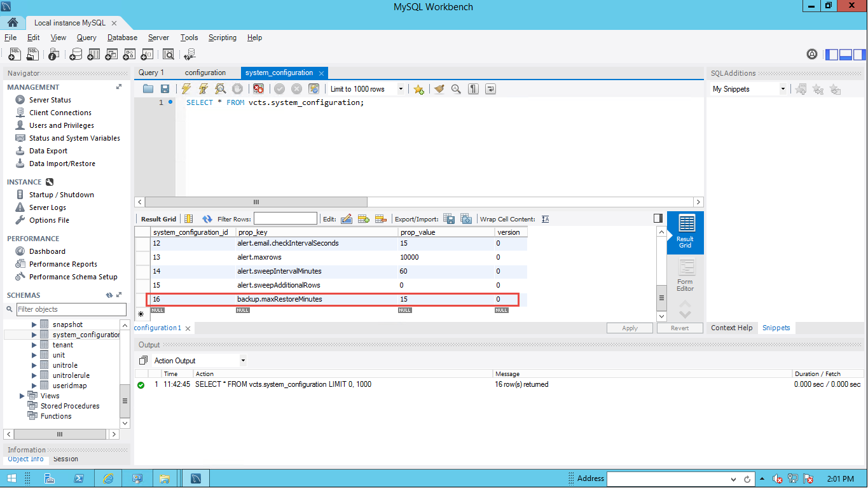
Task: Toggle invisible characters pilcrow button
Action: click(473, 89)
